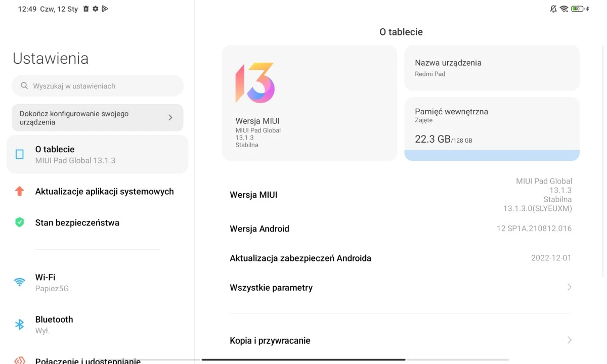607x364 pixels.
Task: Select the trash notification icon in status bar
Action: [86, 9]
